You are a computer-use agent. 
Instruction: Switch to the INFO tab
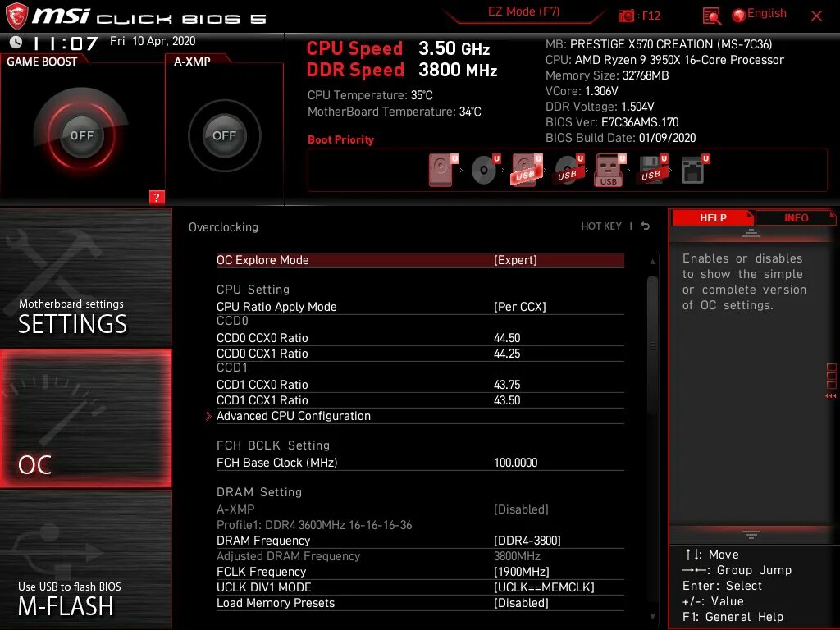click(796, 218)
